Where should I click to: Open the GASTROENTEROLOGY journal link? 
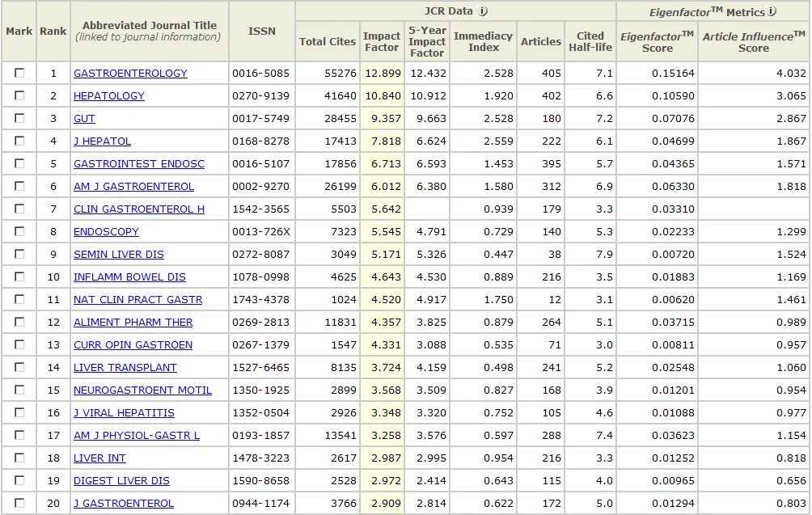coord(130,74)
